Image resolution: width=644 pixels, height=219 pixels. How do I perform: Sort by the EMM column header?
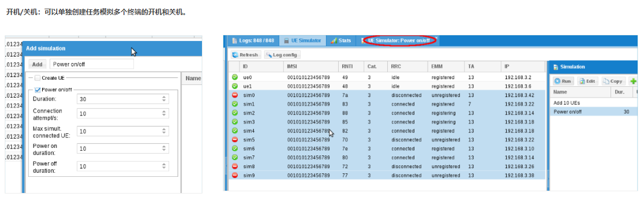tap(446, 66)
